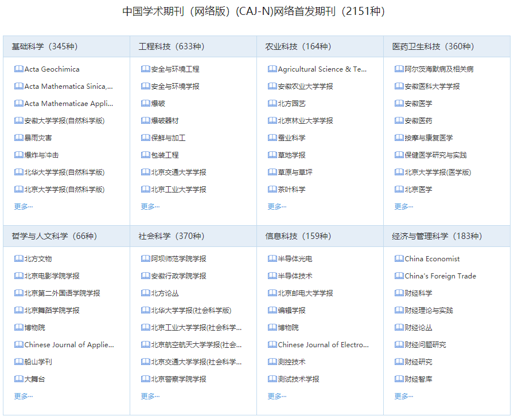Select the 社会科学 category header

(x=170, y=236)
